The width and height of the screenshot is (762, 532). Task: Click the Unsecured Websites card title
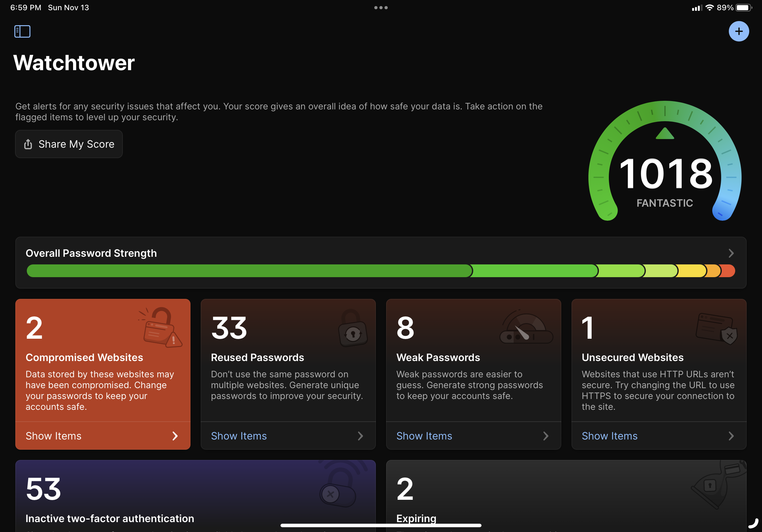(x=632, y=357)
